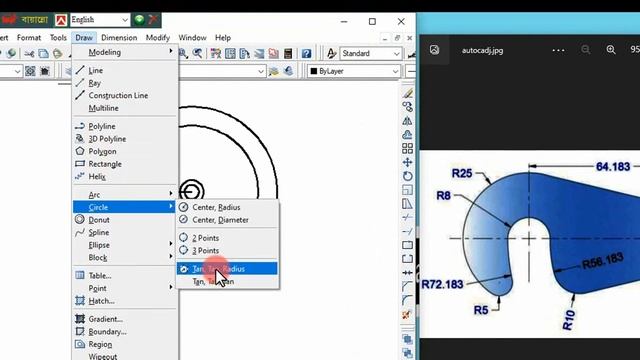
Task: Click the Paste icon in toolbar
Action: pos(58,53)
